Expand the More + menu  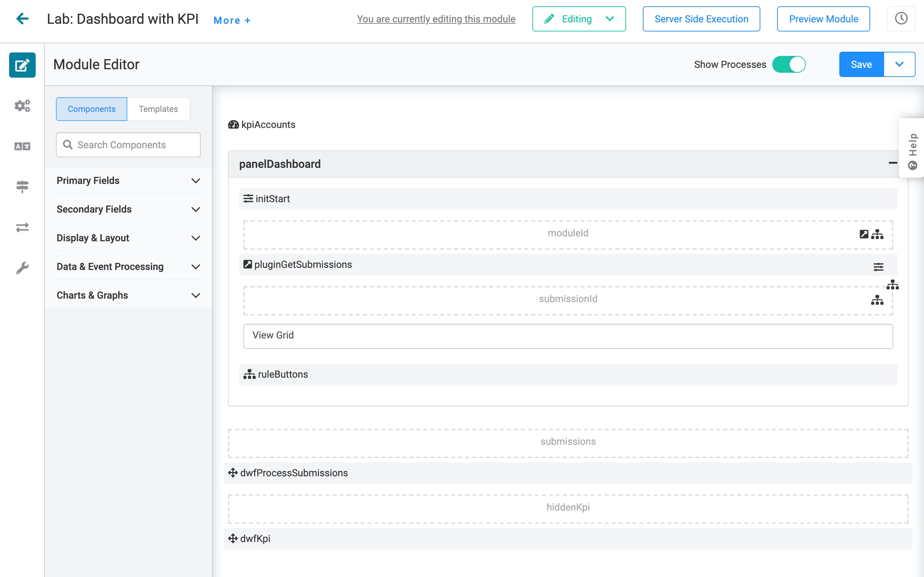(x=232, y=20)
